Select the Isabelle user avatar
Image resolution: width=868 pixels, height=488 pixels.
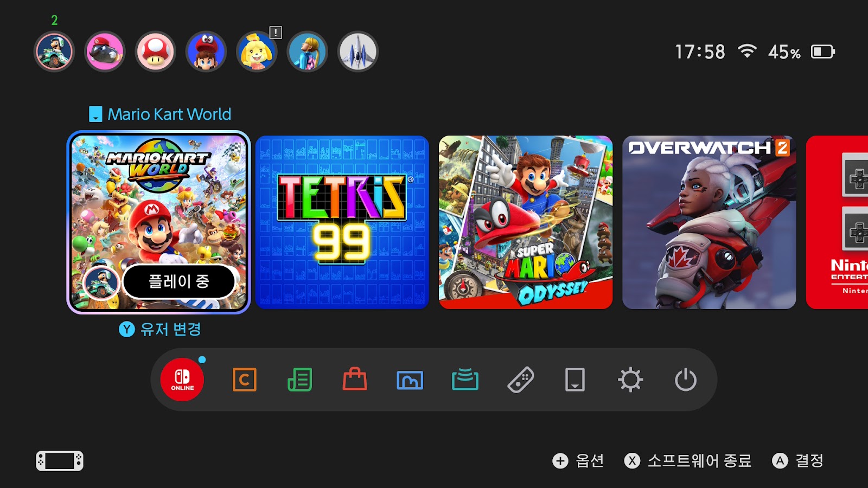click(x=257, y=52)
